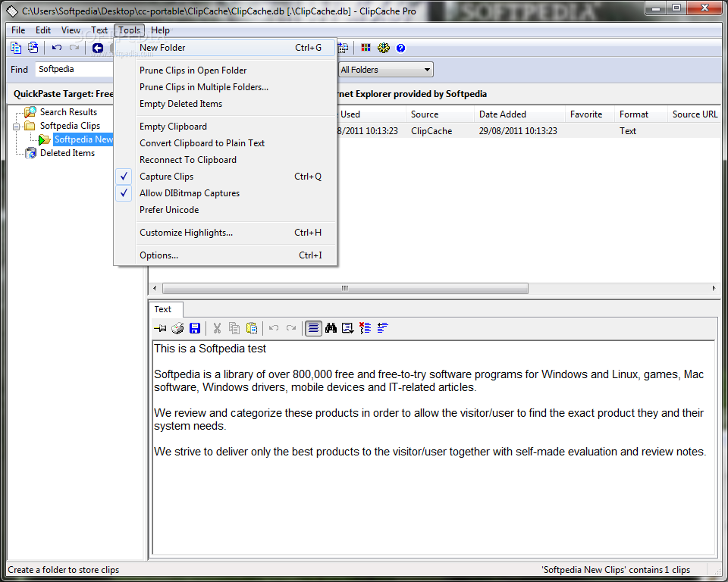Click the yellow gear options icon
Viewport: 728px width, 582px height.
pyautogui.click(x=384, y=48)
